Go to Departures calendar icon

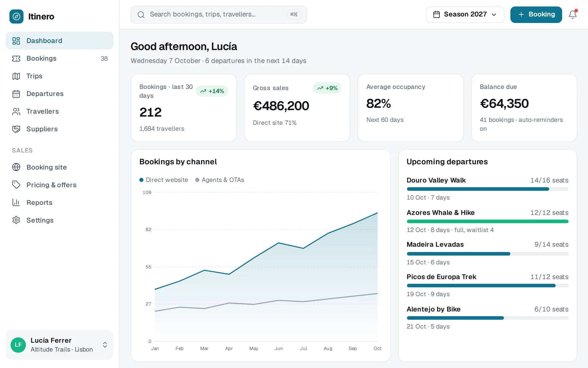(x=16, y=94)
